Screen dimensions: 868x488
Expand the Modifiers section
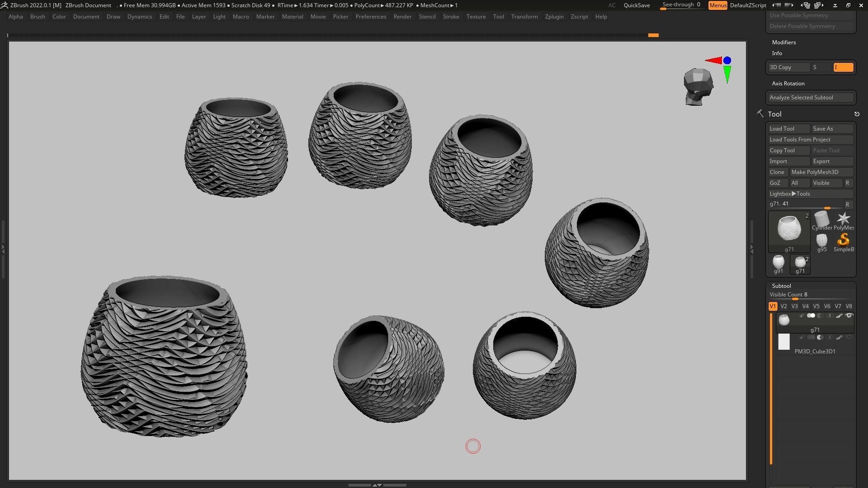click(x=784, y=42)
